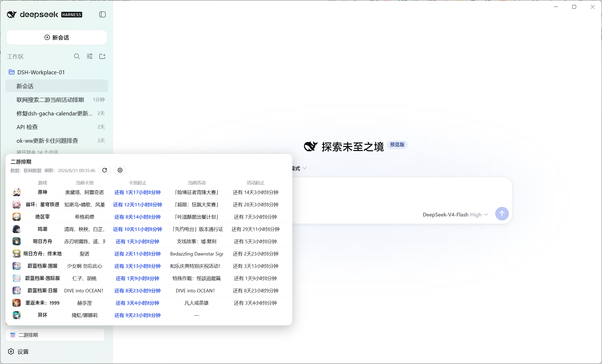The image size is (602, 364).
Task: Click the deepseek whale logo in sidebar
Action: tap(12, 14)
